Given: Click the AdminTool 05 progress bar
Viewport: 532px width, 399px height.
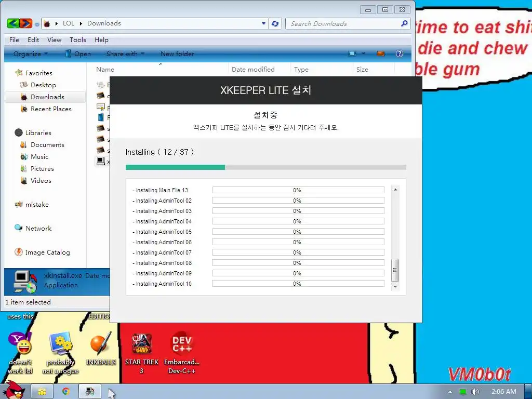Looking at the screenshot, I should [298, 232].
